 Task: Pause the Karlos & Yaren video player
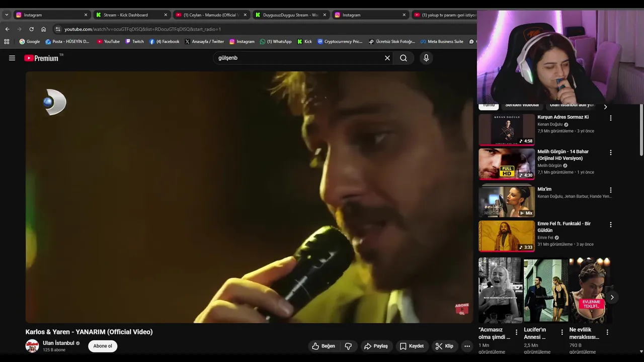click(249, 197)
